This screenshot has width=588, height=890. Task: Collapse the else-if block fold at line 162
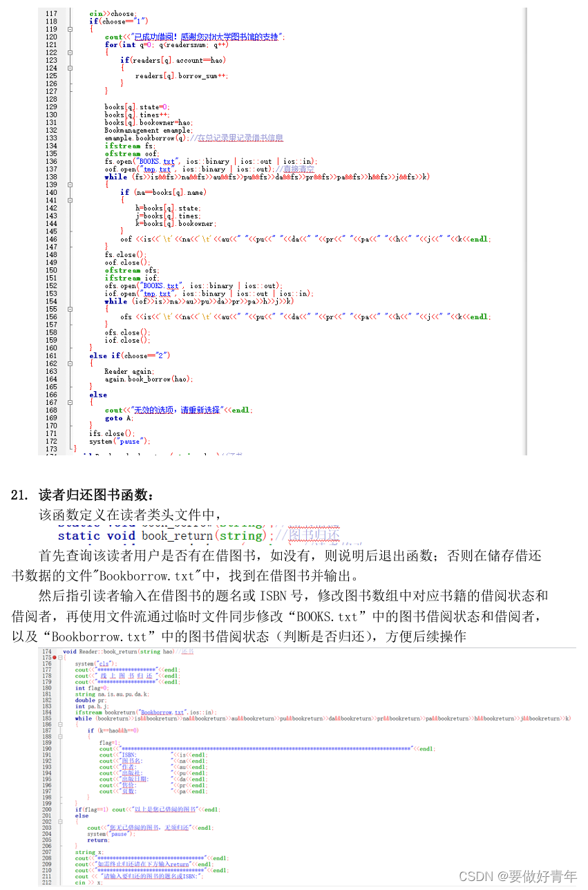(70, 363)
